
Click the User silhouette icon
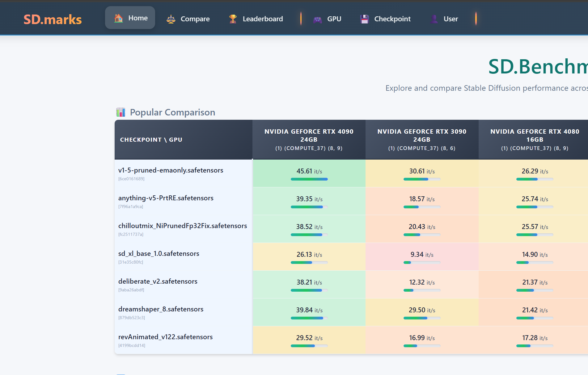[x=434, y=19]
